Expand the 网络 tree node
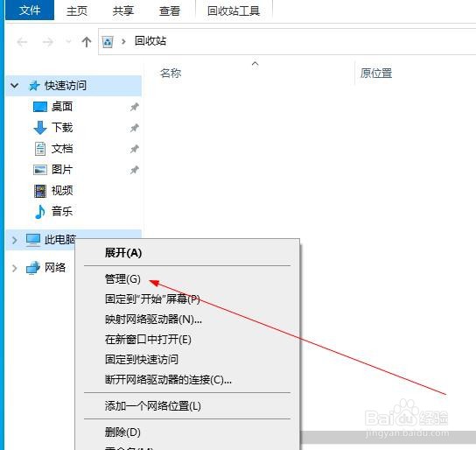Image resolution: width=476 pixels, height=450 pixels. pyautogui.click(x=14, y=268)
